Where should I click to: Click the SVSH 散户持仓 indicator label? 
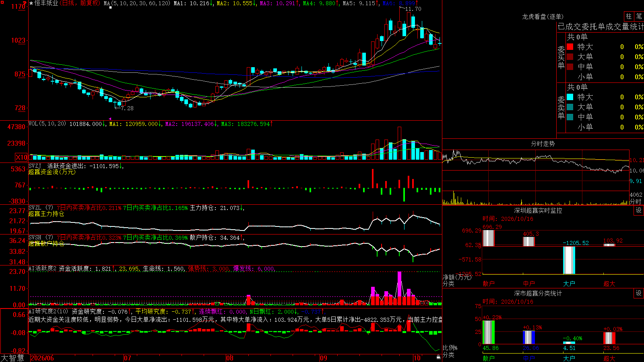(41, 237)
